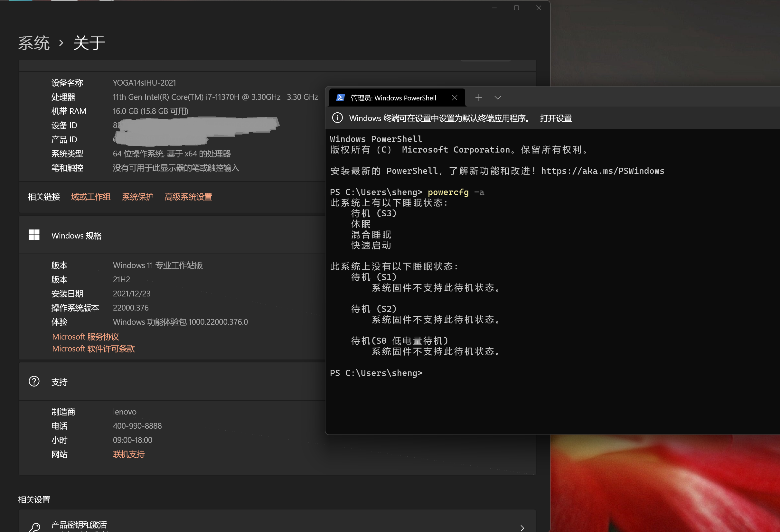This screenshot has width=780, height=532.
Task: Click Windows 11 专业工作站版 edition text
Action: click(x=158, y=265)
